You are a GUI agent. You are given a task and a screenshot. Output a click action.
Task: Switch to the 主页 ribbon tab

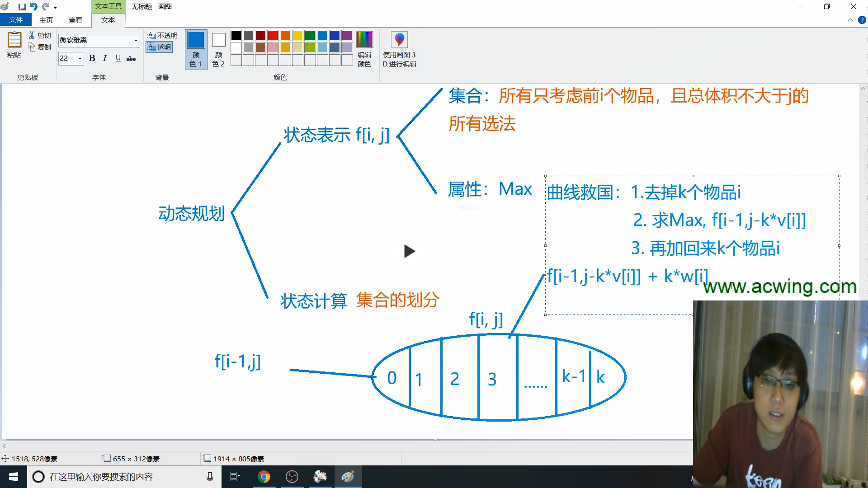46,20
